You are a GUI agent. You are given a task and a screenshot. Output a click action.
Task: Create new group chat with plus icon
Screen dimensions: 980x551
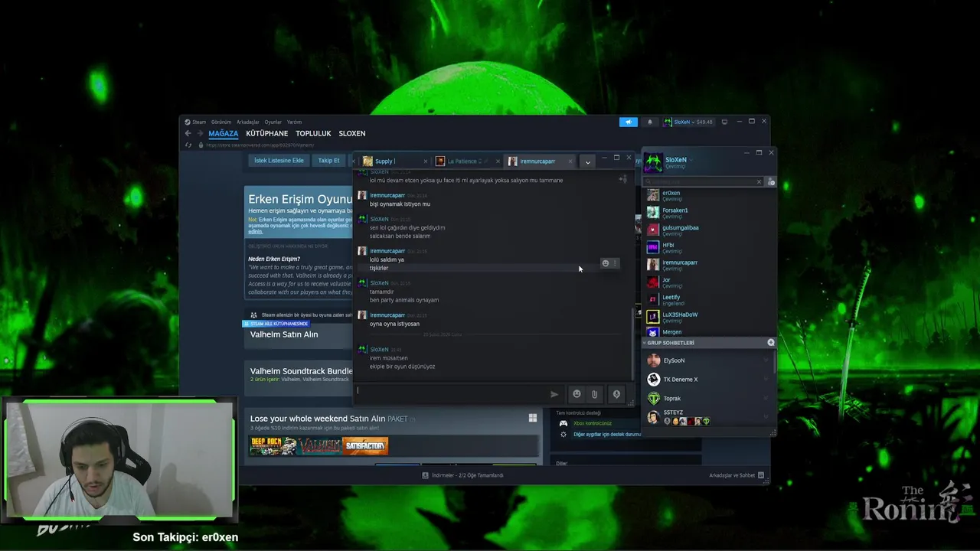click(x=771, y=342)
